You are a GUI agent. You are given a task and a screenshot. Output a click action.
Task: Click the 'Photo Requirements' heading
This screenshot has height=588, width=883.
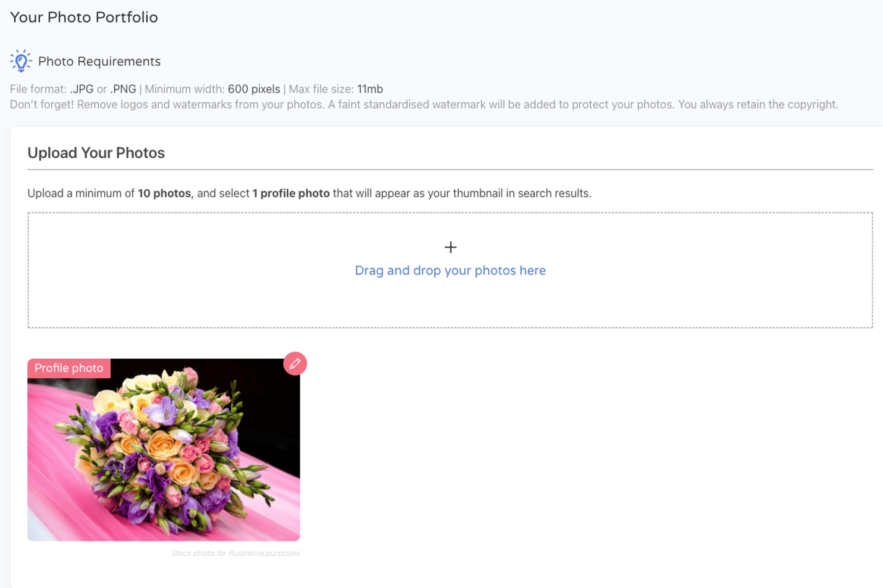click(x=99, y=61)
